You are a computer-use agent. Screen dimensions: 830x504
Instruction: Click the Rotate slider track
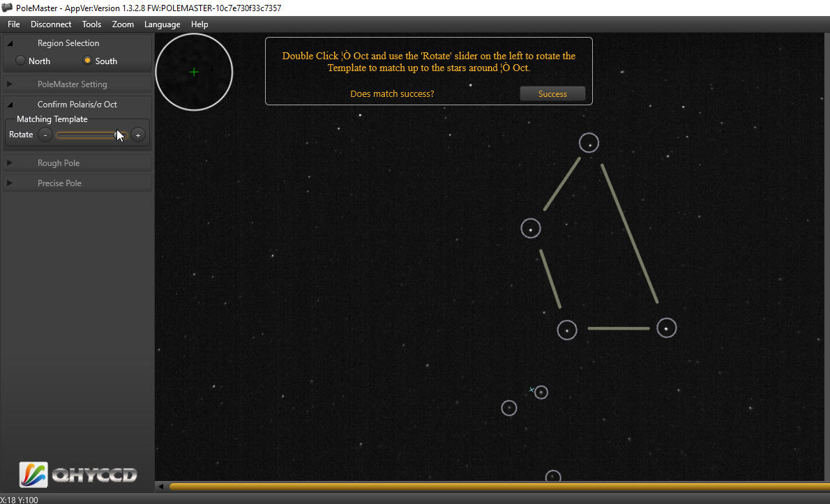tap(84, 135)
